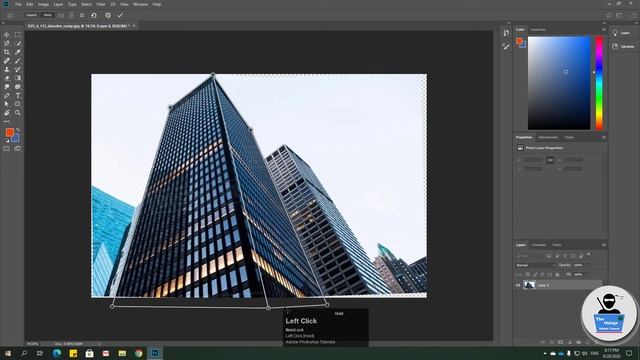The height and width of the screenshot is (360, 640).
Task: Open the Libraries panel
Action: (624, 47)
